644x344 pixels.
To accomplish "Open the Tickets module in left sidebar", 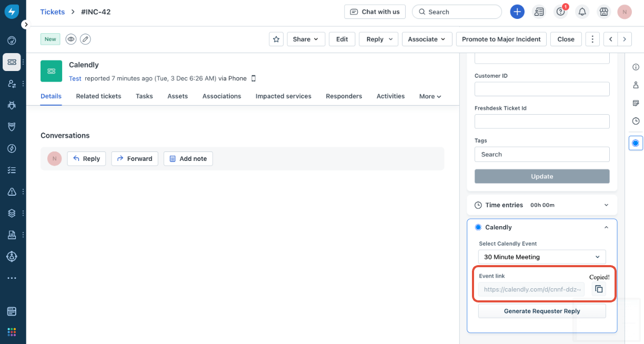I will pos(12,62).
